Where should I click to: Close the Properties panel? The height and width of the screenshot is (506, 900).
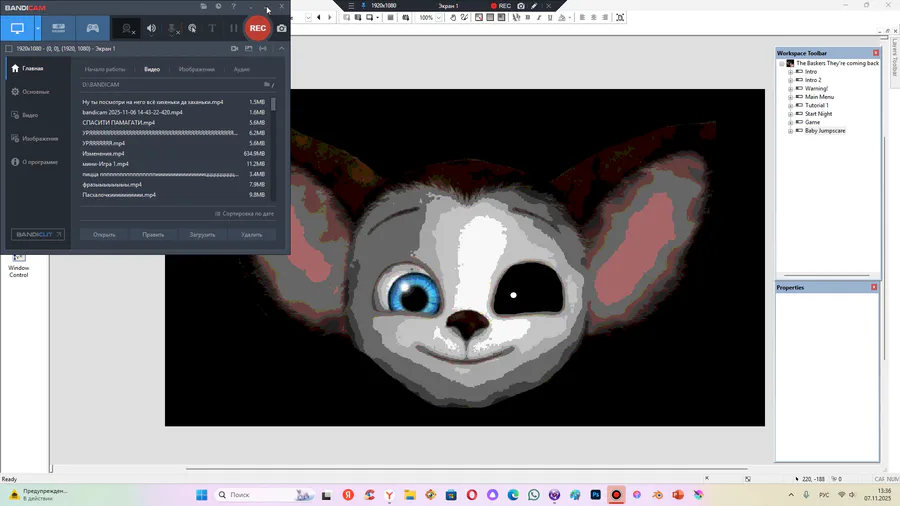coord(874,287)
